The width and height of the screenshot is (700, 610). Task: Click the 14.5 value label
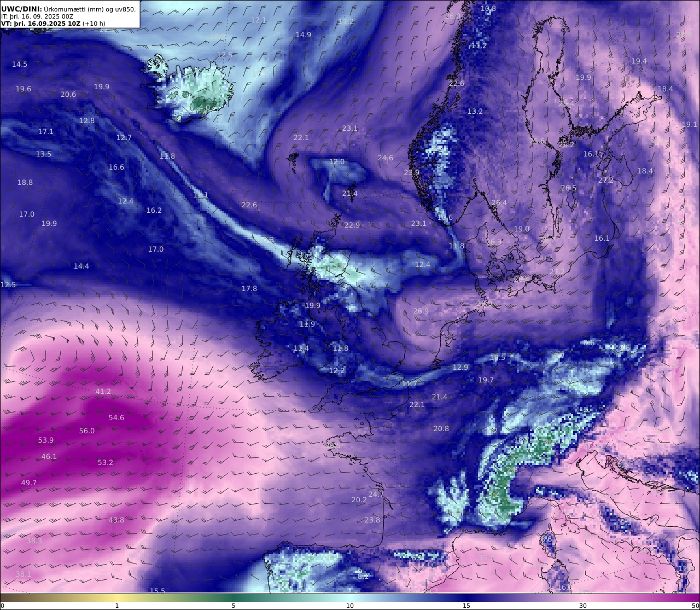tap(20, 64)
